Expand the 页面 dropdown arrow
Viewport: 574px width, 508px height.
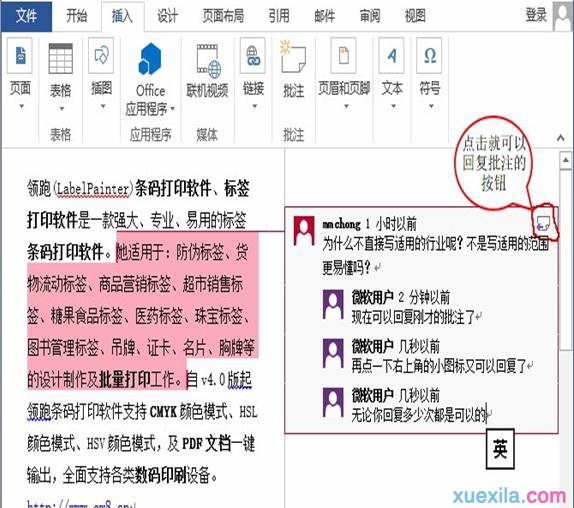click(21, 107)
